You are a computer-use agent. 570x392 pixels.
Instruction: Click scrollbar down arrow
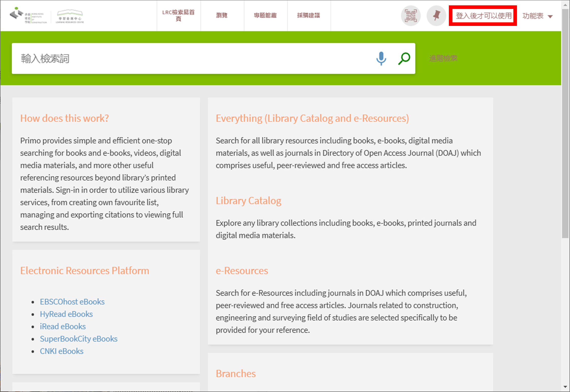tap(565, 387)
